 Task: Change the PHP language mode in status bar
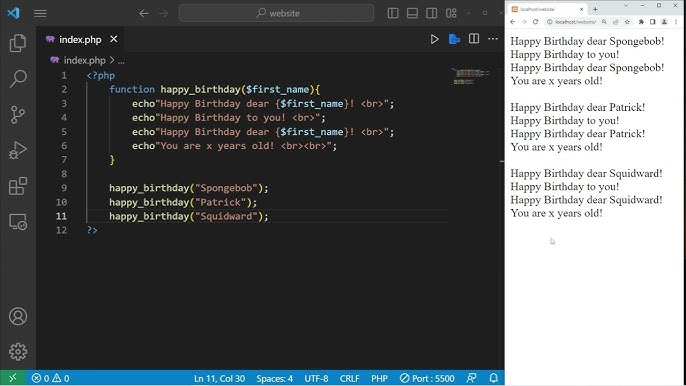tap(379, 378)
